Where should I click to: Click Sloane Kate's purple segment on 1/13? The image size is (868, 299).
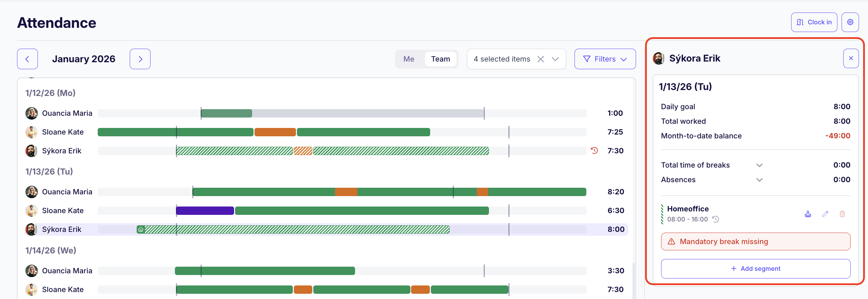(205, 211)
